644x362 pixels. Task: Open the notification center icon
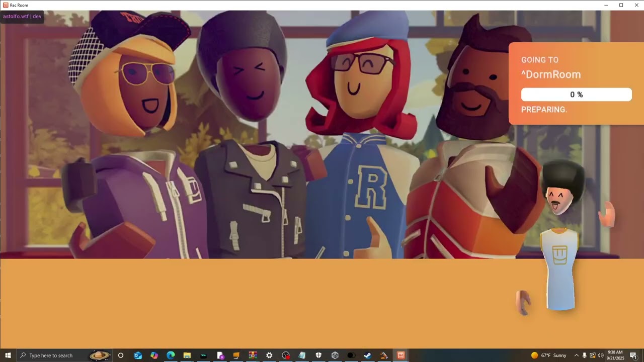click(x=633, y=355)
